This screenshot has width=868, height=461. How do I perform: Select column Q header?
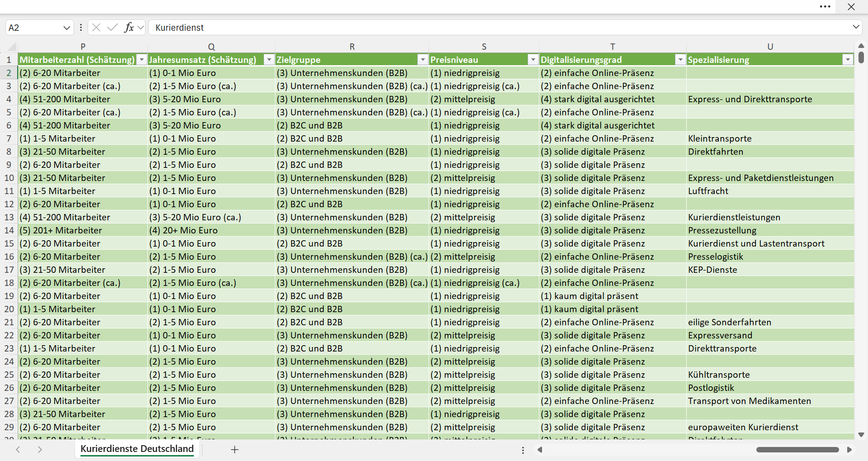pos(211,47)
